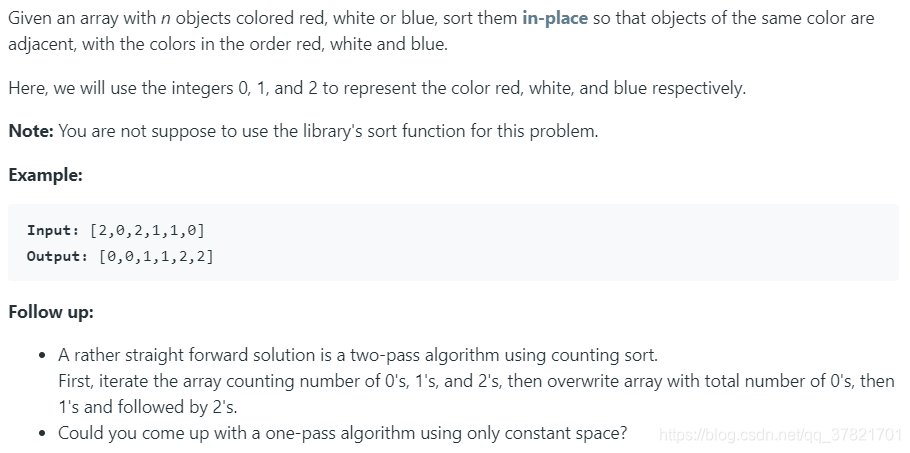Click the "Input:" label in code block
Screen dimensions: 910x453
pyautogui.click(x=53, y=230)
